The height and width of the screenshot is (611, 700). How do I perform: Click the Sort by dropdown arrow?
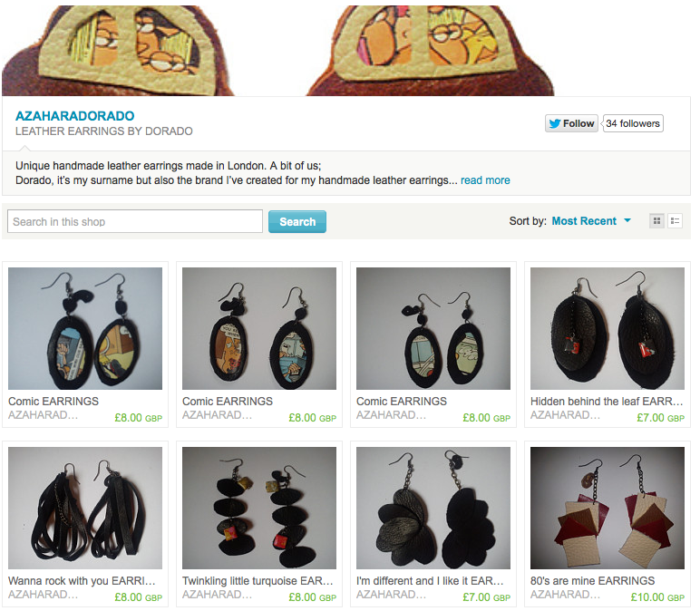pyautogui.click(x=627, y=220)
